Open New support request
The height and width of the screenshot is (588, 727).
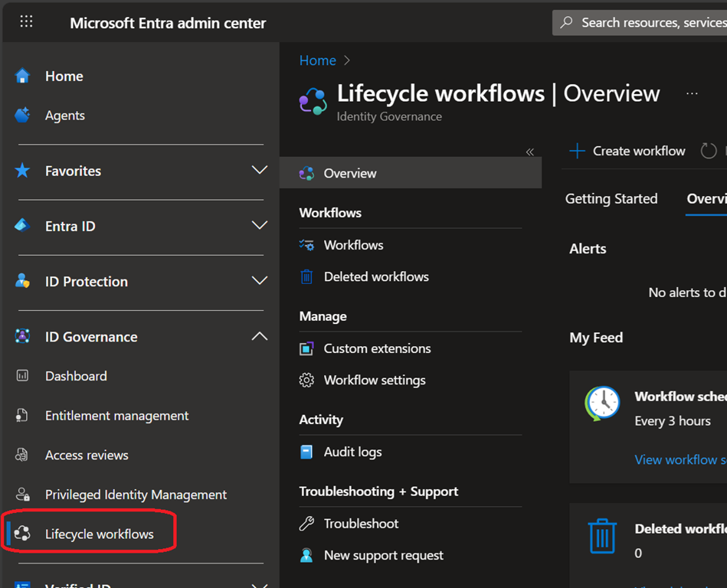(383, 556)
